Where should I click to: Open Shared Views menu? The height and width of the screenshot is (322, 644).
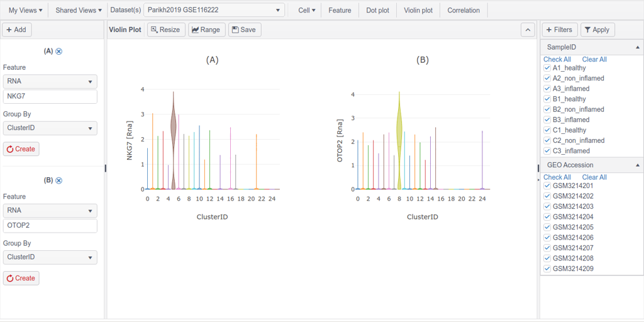[x=79, y=10]
